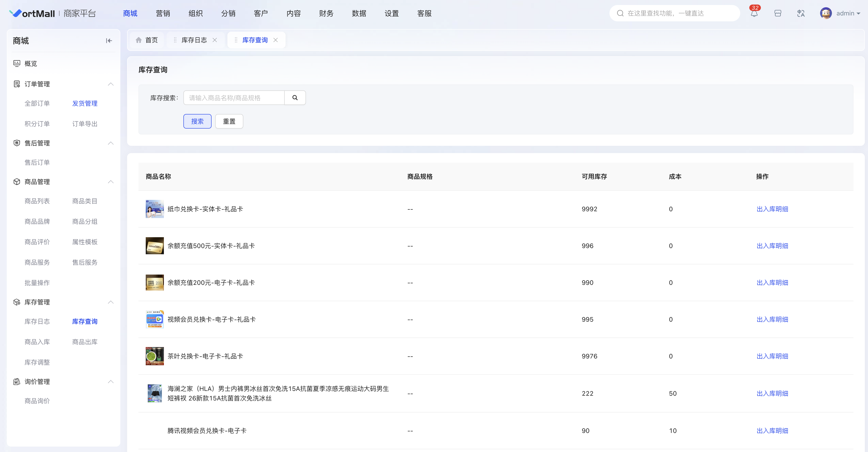Close the 库存日志 tab with X
This screenshot has width=868, height=452.
tap(215, 40)
